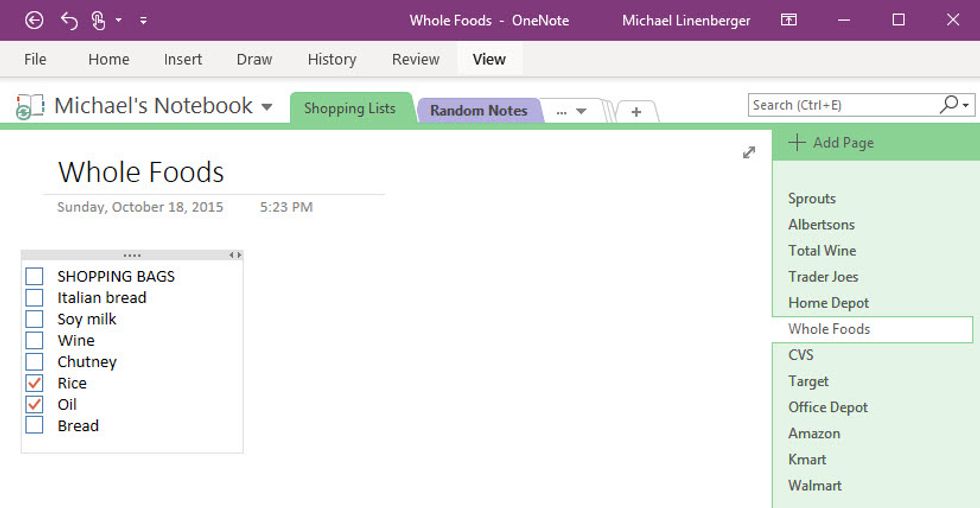Click the notebook icon beside Michael's Notebook

pyautogui.click(x=30, y=106)
